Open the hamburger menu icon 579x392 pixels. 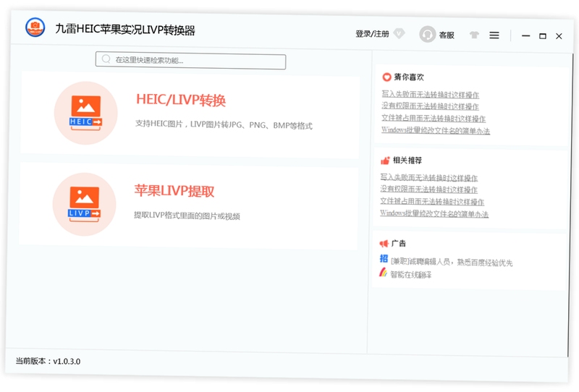494,35
